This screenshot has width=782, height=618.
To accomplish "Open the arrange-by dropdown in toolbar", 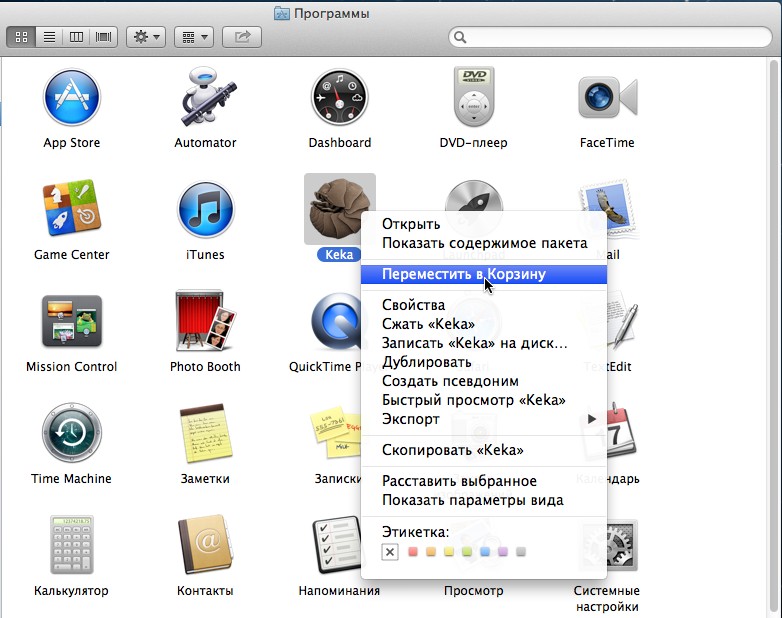I will (194, 37).
